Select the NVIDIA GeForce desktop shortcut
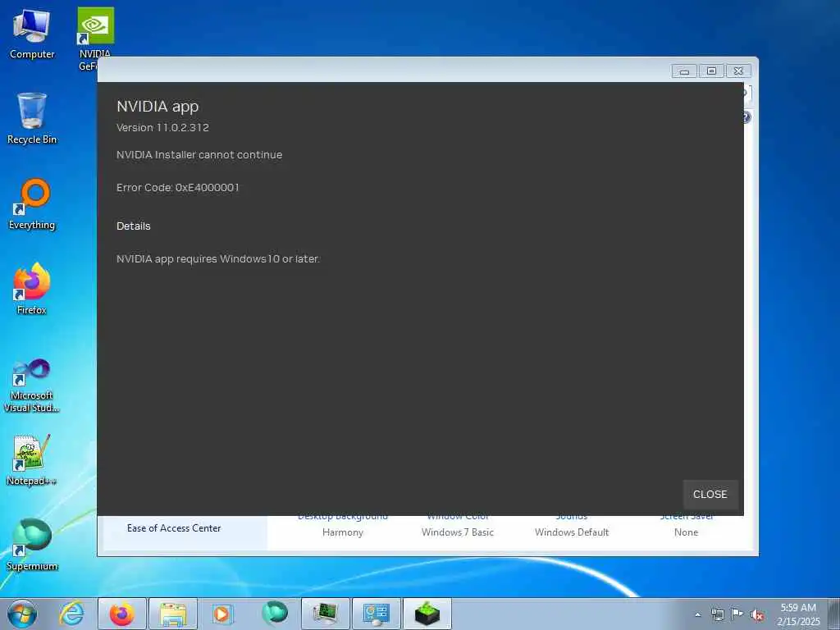Screen dimensions: 840x630 point(95,39)
